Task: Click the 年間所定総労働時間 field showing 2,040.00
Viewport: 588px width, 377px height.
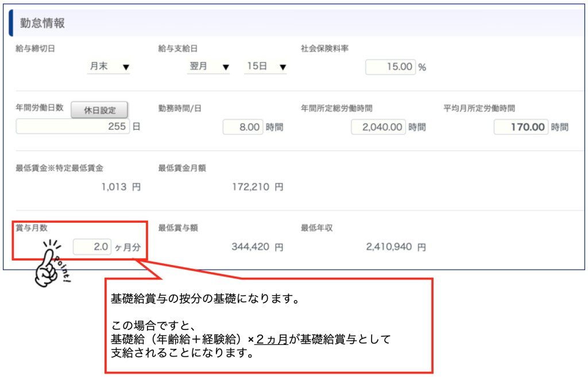Action: click(378, 127)
